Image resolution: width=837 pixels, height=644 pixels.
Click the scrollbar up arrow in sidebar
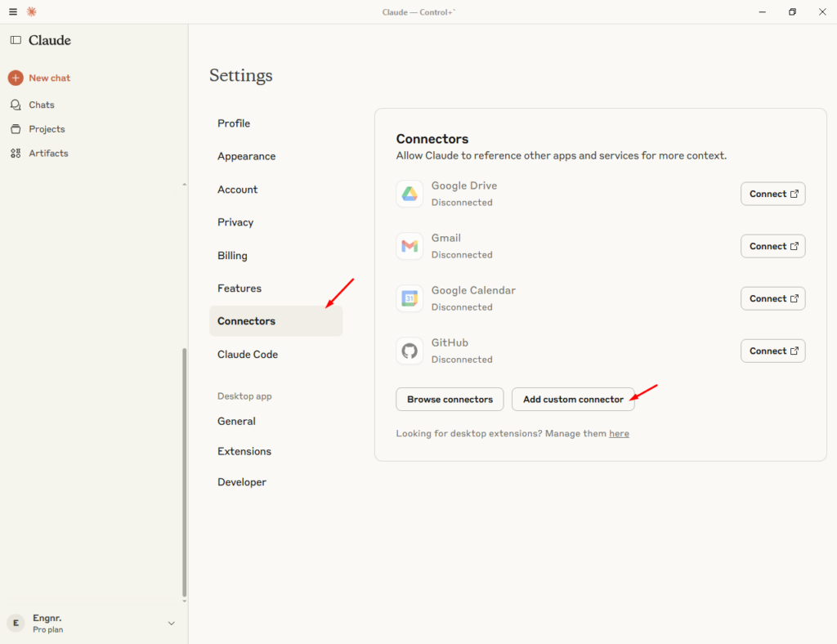tap(185, 185)
